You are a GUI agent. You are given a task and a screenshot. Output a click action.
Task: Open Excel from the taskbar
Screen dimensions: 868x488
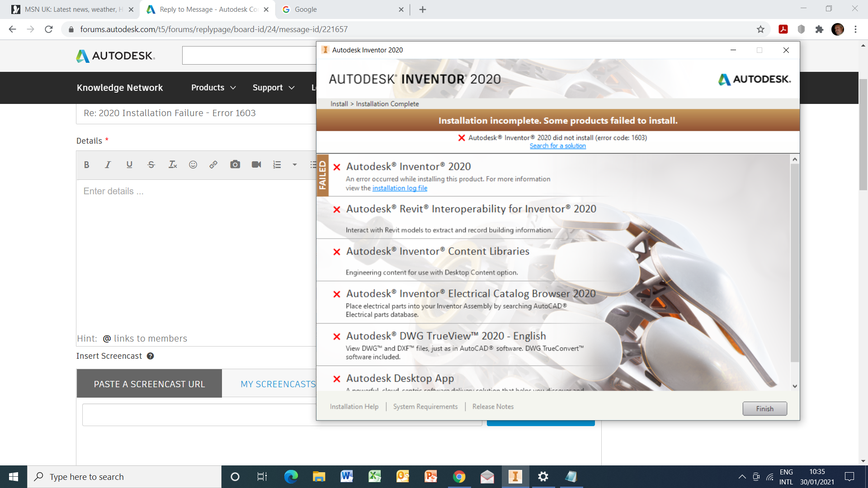[375, 477]
